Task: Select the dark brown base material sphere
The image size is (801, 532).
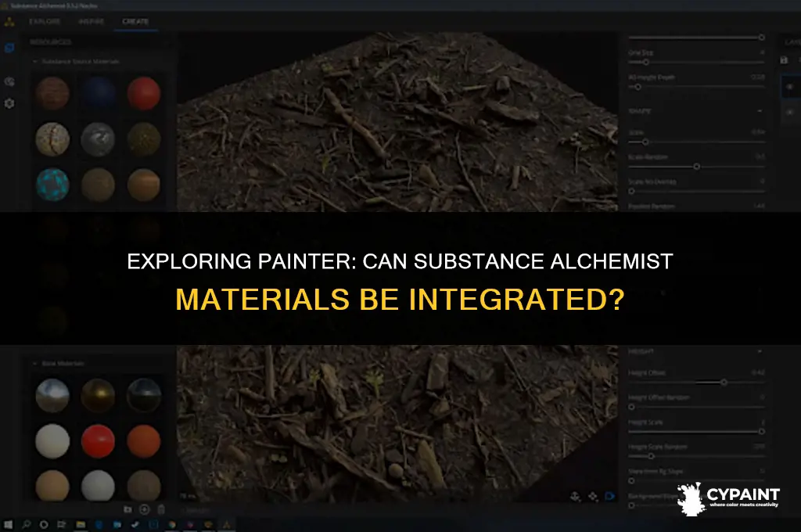Action: click(x=144, y=486)
